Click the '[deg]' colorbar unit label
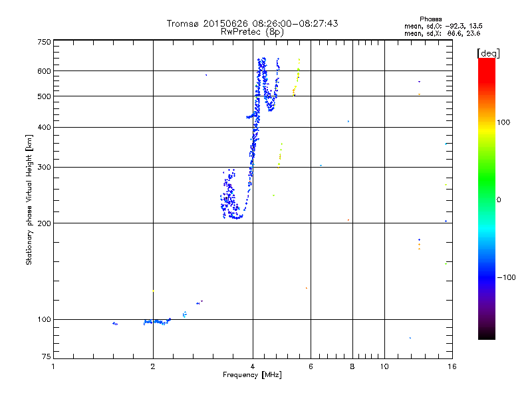Image resolution: width=532 pixels, height=399 pixels. (x=488, y=53)
